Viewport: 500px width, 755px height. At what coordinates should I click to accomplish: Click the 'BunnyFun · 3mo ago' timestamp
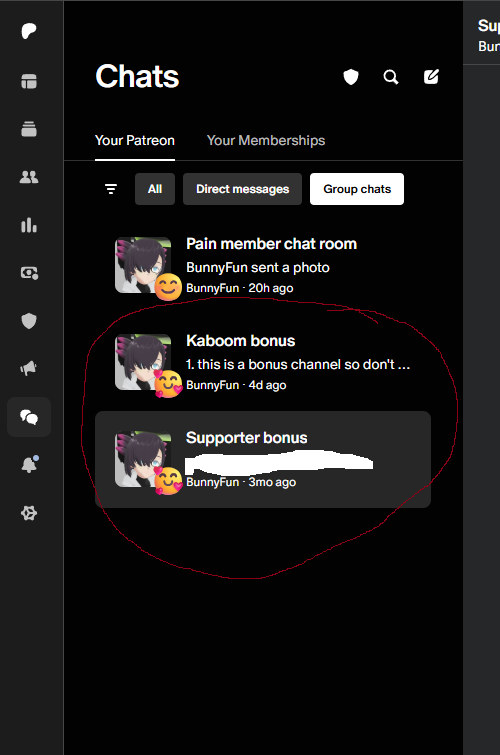click(241, 482)
